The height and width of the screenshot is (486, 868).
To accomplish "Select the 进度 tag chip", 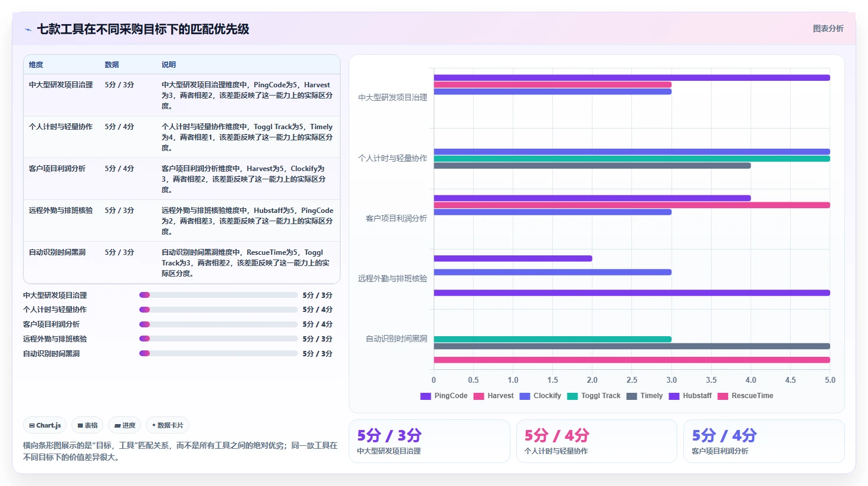I will 125,425.
